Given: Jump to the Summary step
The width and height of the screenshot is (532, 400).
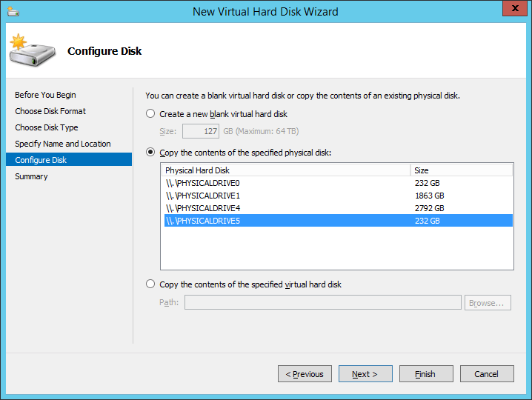Looking at the screenshot, I should tap(31, 176).
